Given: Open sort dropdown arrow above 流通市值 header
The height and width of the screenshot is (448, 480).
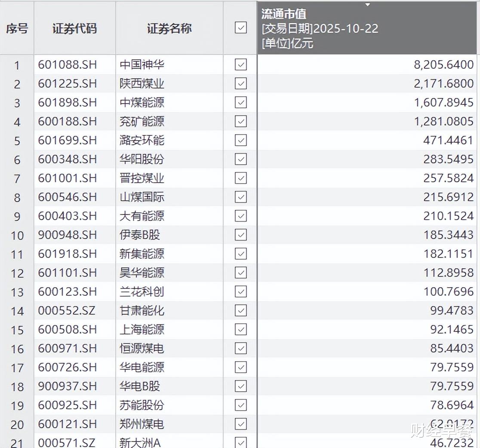Looking at the screenshot, I should (x=368, y=5).
